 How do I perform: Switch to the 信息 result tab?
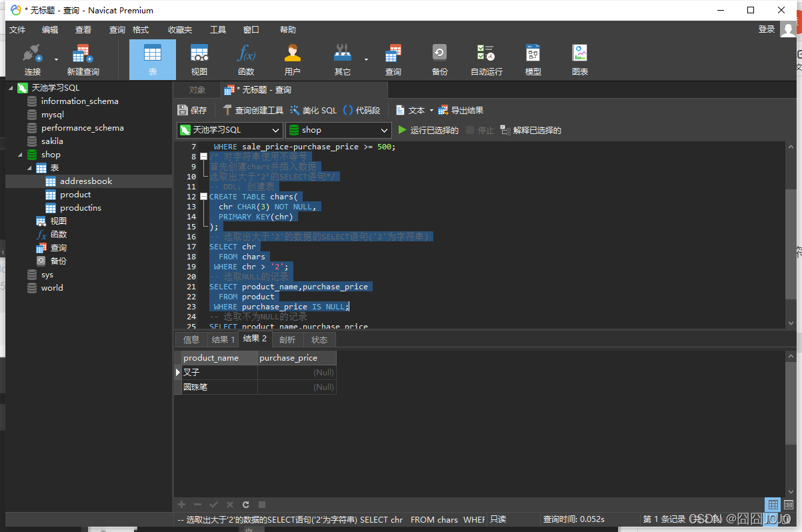(191, 340)
